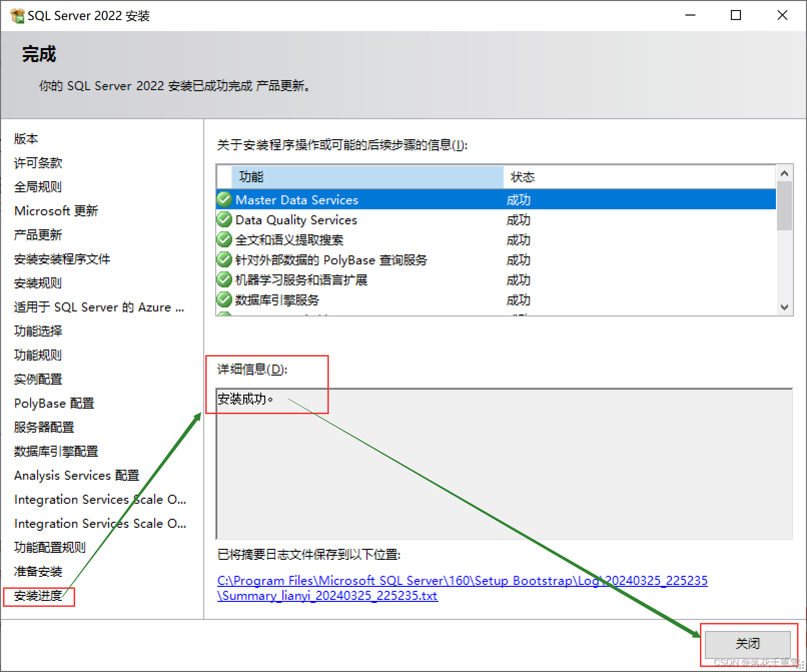Select the Data Quality Services row
This screenshot has height=672, width=807.
click(x=496, y=219)
